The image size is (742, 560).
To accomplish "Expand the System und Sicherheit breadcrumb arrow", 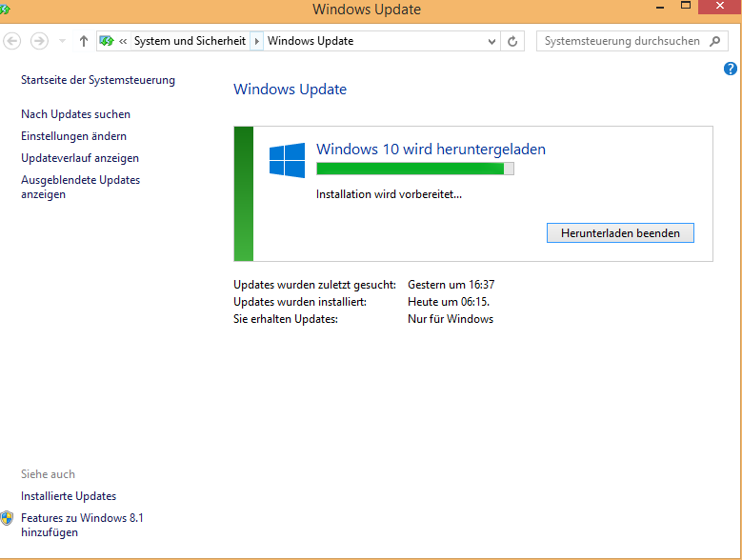I will (256, 41).
